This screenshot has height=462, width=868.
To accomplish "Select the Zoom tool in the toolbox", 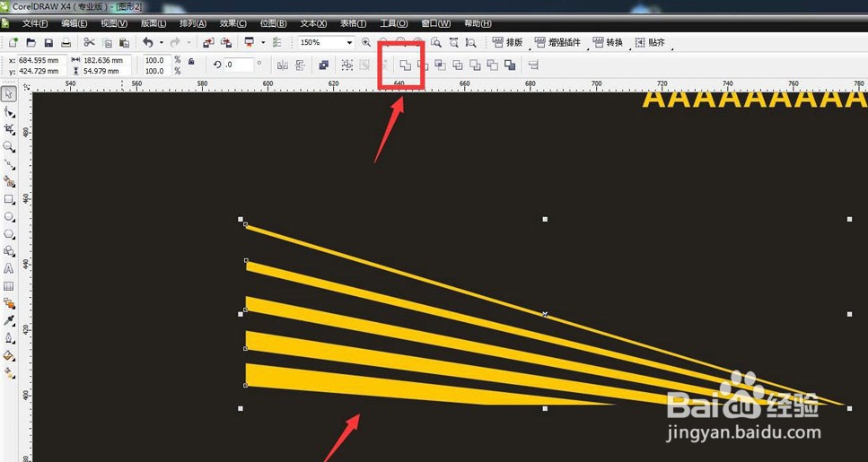I will point(9,146).
